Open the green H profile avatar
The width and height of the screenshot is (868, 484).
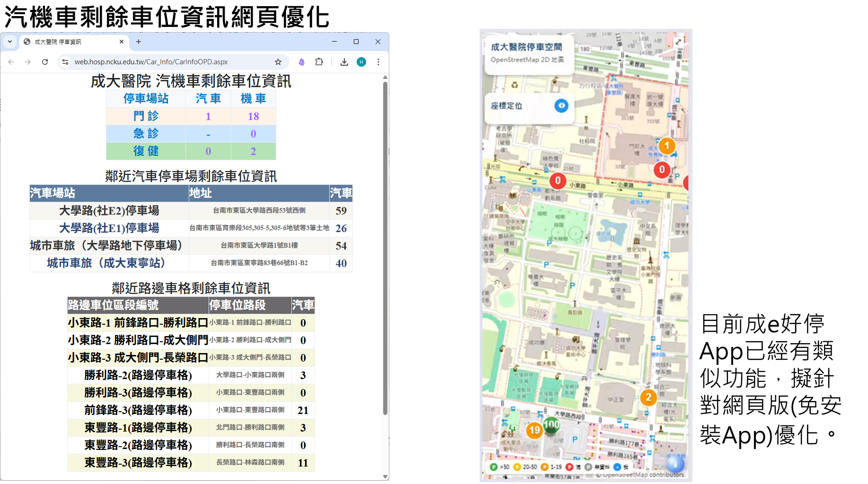(361, 62)
